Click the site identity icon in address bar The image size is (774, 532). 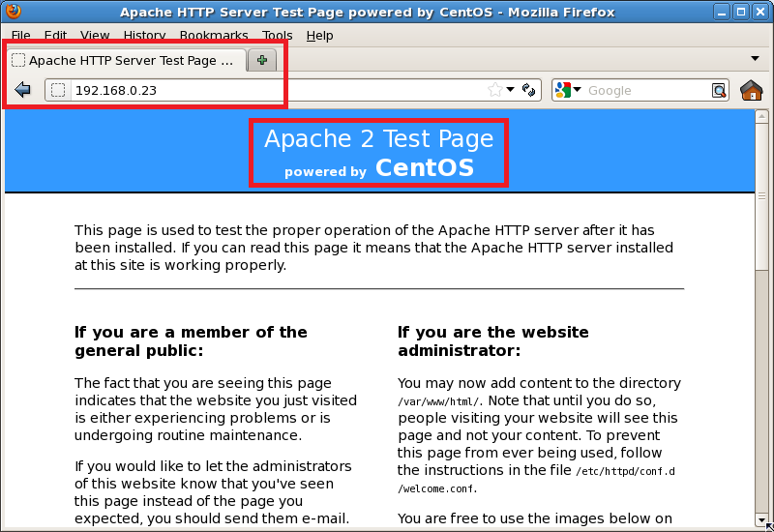[58, 90]
